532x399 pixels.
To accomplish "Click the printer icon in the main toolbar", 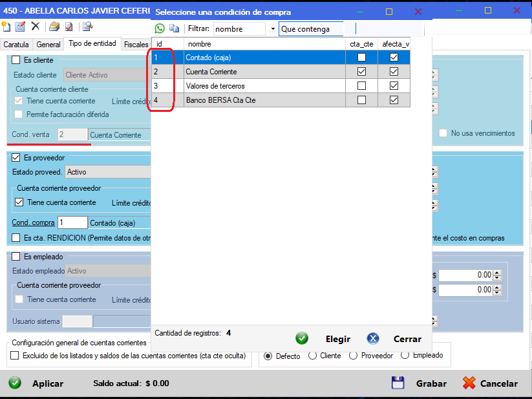I will pos(87,27).
